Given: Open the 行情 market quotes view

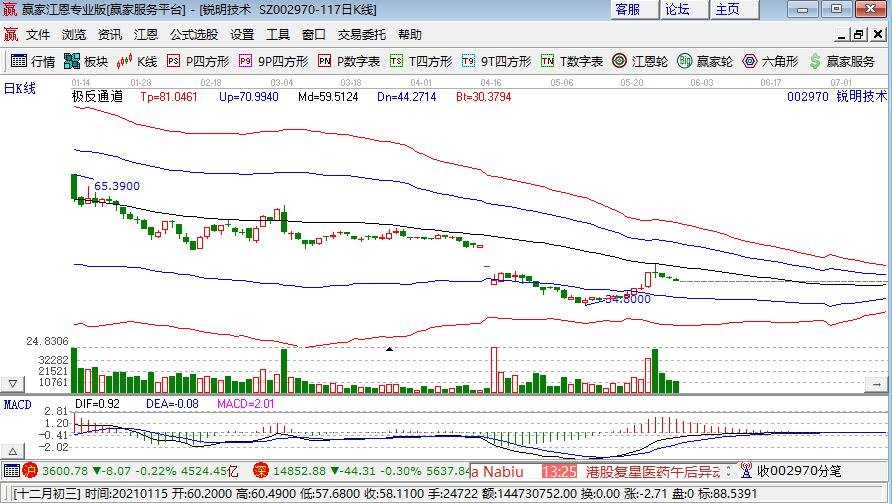Looking at the screenshot, I should (33, 61).
